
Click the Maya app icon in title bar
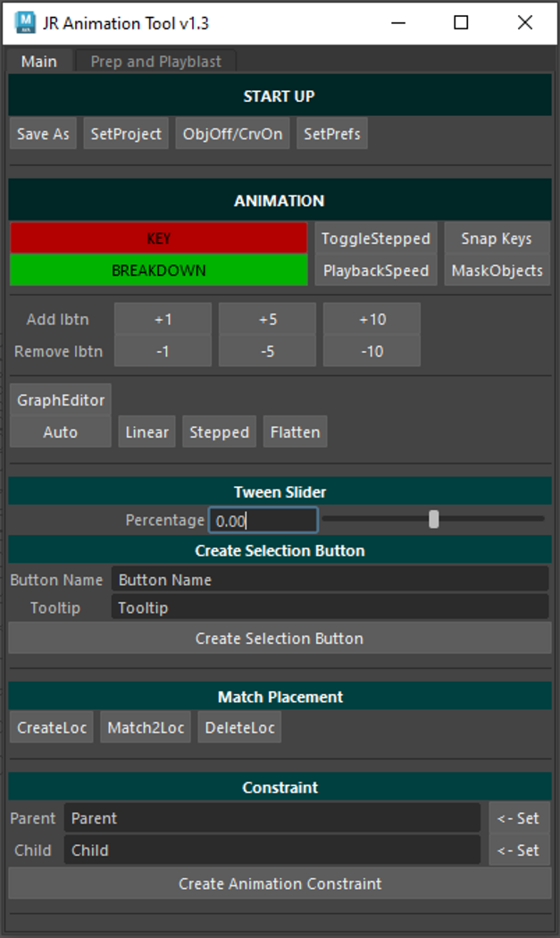click(x=26, y=22)
